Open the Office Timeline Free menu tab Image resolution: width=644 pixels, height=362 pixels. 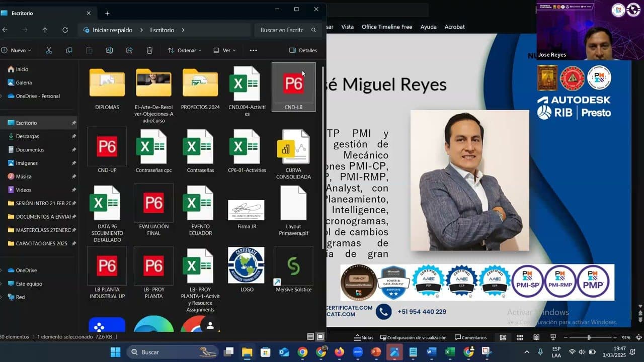pyautogui.click(x=387, y=27)
